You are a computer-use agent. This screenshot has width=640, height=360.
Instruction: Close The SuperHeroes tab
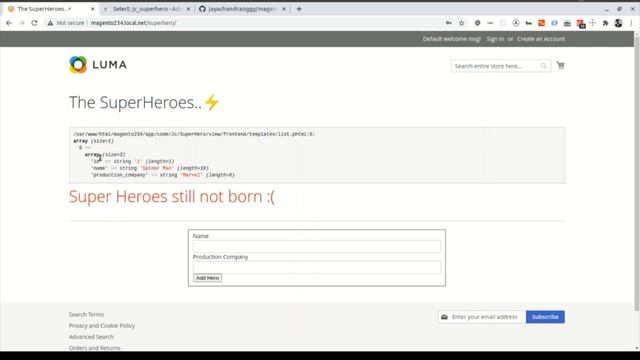(x=93, y=9)
